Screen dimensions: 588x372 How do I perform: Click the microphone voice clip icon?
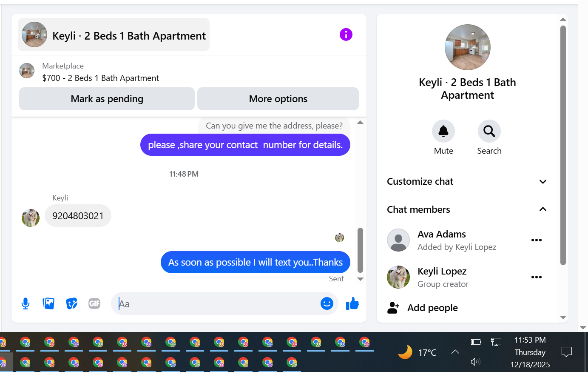(26, 303)
